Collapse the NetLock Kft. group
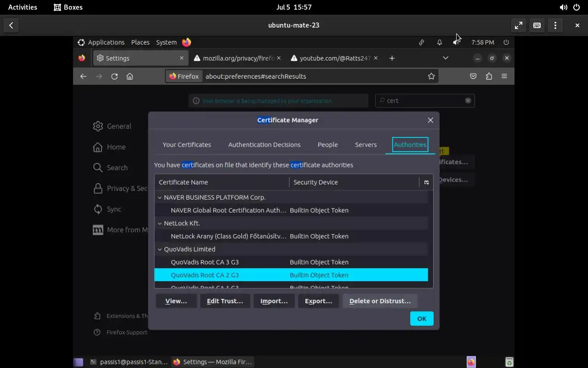The width and height of the screenshot is (588, 368). coord(160,223)
